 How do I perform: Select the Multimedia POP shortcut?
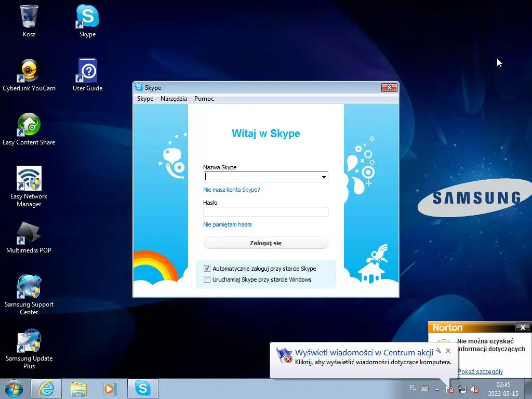tap(29, 237)
